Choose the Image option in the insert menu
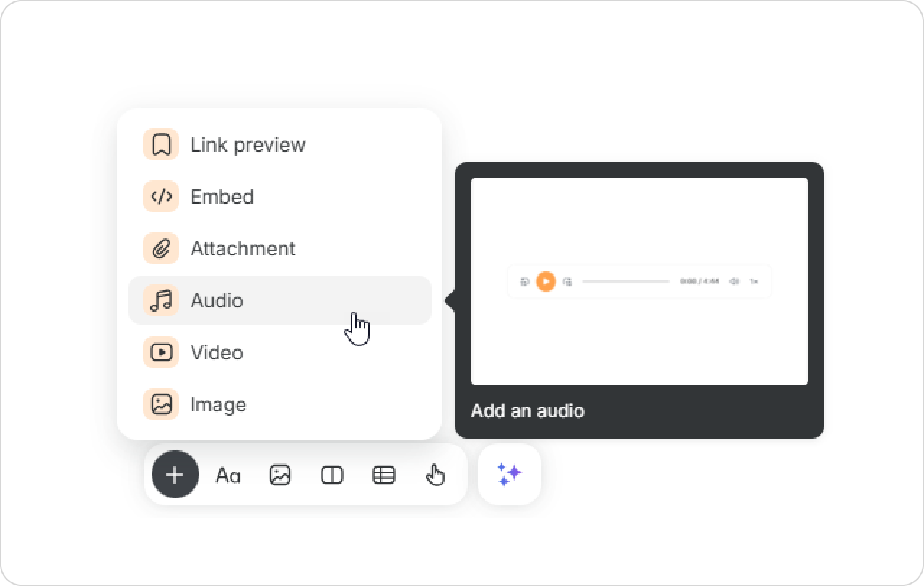Viewport: 924px width, 586px height. (x=218, y=404)
